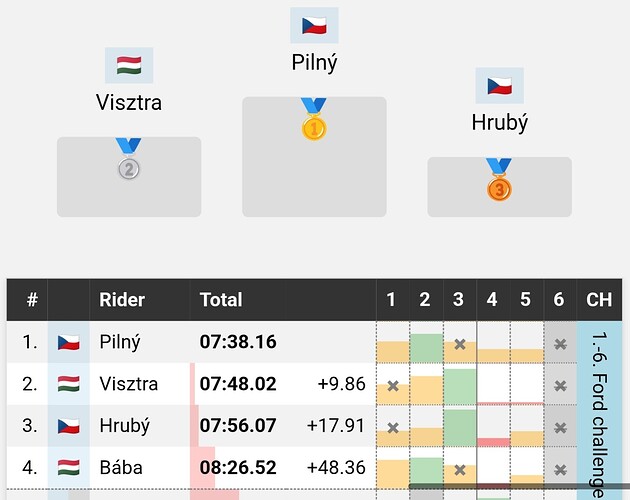The image size is (630, 500).
Task: Select stage 4 column header
Action: tap(492, 299)
